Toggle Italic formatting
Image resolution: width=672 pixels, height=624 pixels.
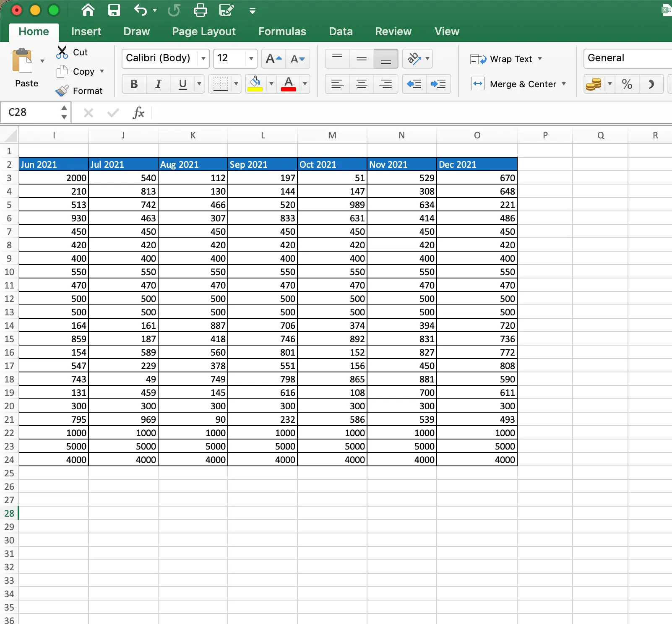click(158, 84)
